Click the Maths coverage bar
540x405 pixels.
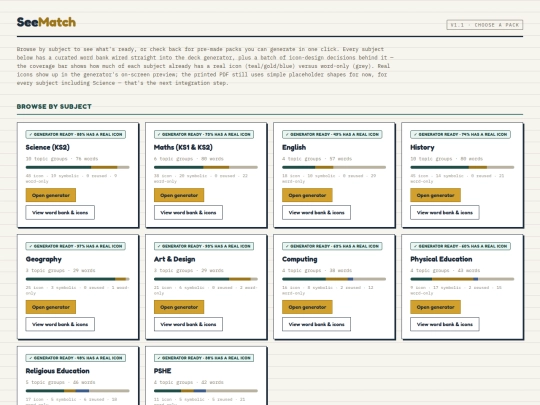(206, 167)
